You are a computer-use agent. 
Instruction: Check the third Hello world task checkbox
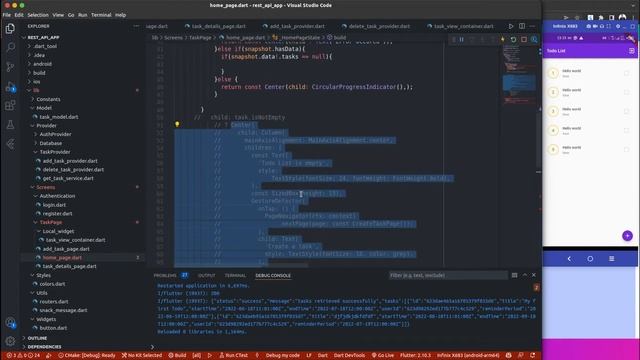pos(627,111)
